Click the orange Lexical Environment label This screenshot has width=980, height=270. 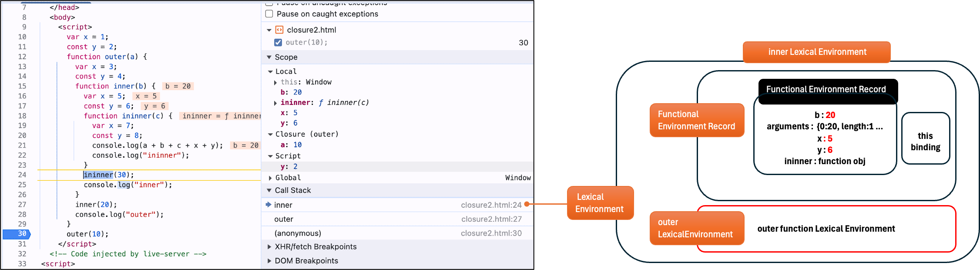(601, 203)
